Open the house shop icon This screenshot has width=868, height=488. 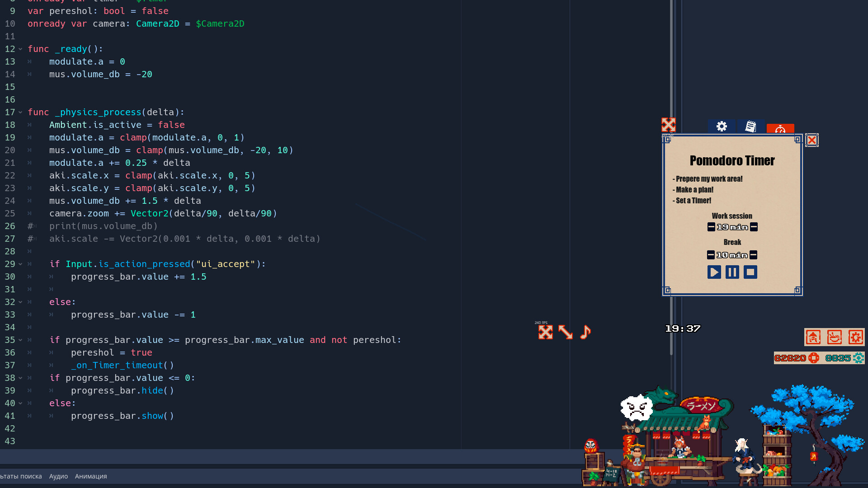(813, 337)
